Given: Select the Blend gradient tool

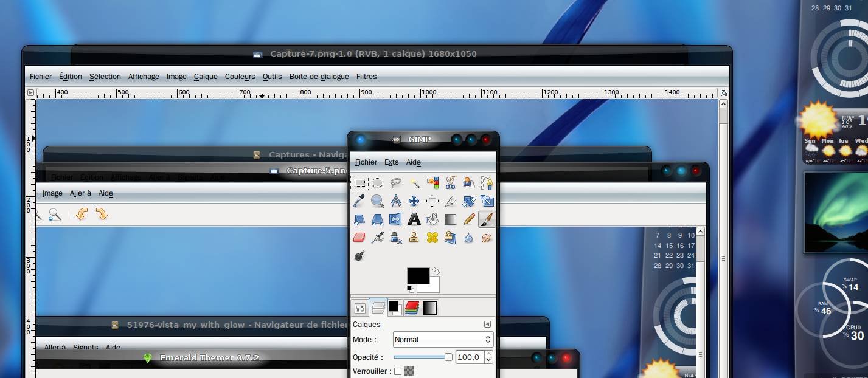Looking at the screenshot, I should point(451,219).
